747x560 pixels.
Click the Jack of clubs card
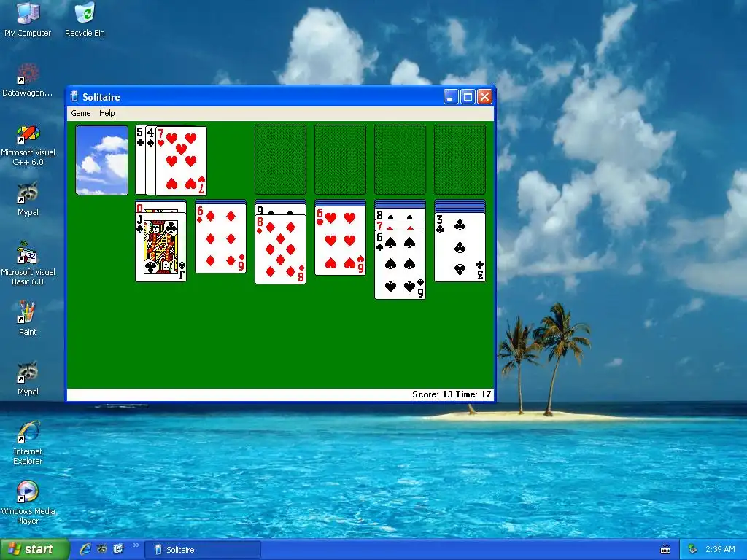click(161, 247)
